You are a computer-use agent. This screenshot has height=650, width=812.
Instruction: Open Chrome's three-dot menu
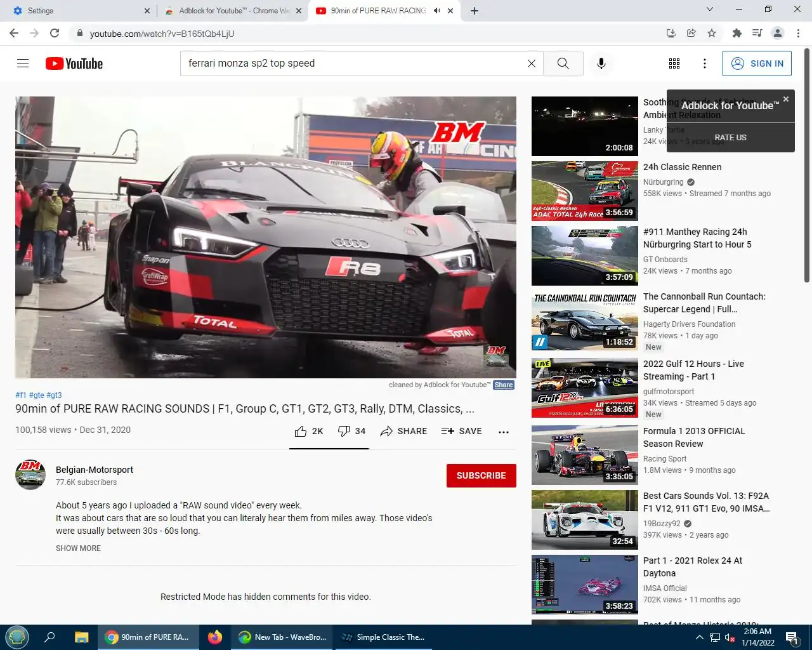click(798, 33)
